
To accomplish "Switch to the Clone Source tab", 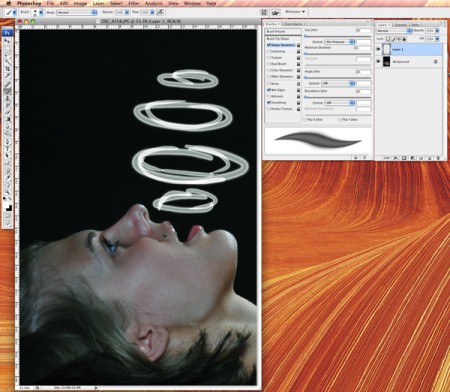I will tap(293, 24).
